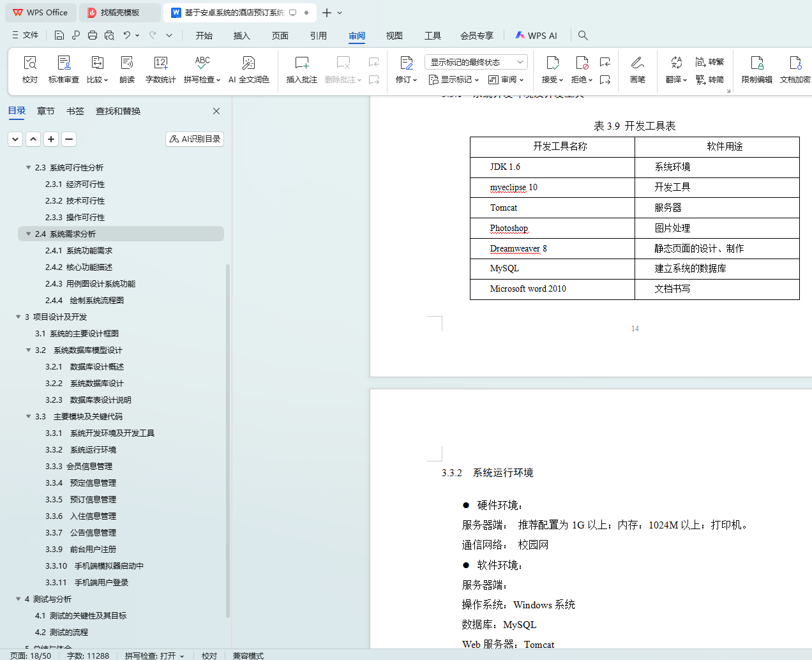Expand the 比较 compare dropdown

point(97,80)
